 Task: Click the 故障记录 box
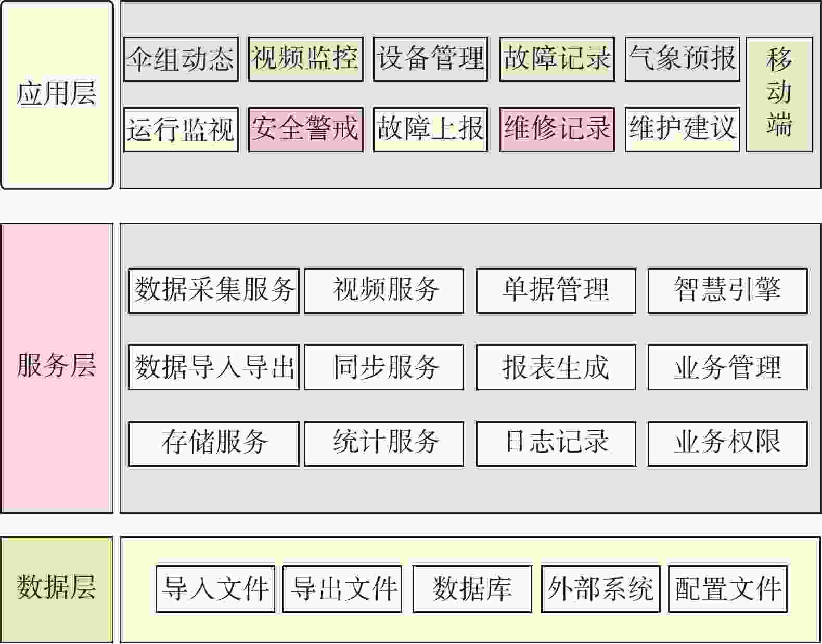pyautogui.click(x=557, y=59)
